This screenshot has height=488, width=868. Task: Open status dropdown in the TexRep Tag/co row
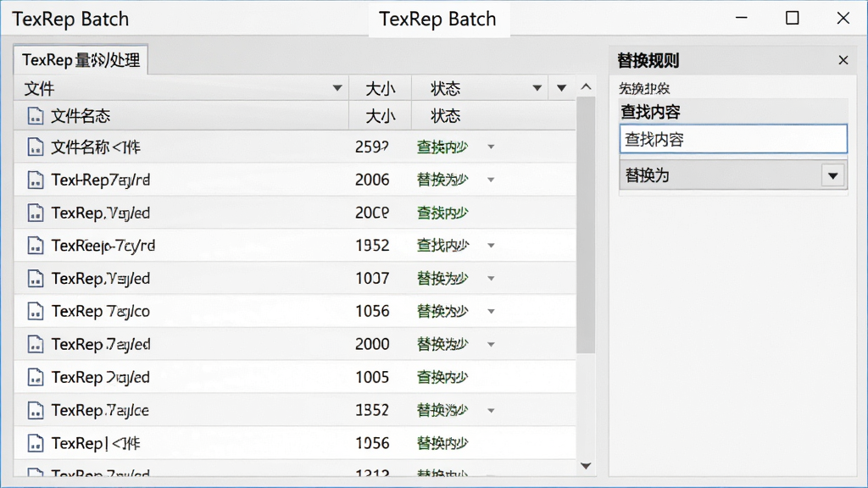coord(491,312)
